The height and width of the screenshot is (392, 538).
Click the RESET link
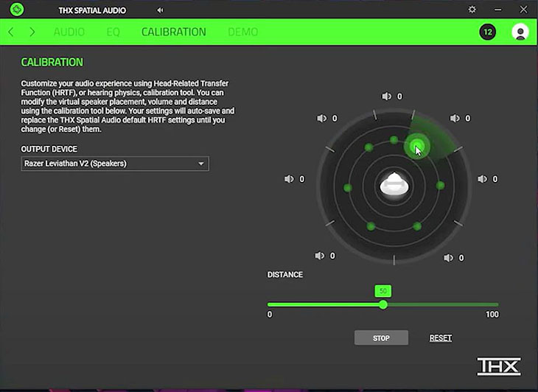click(x=441, y=338)
